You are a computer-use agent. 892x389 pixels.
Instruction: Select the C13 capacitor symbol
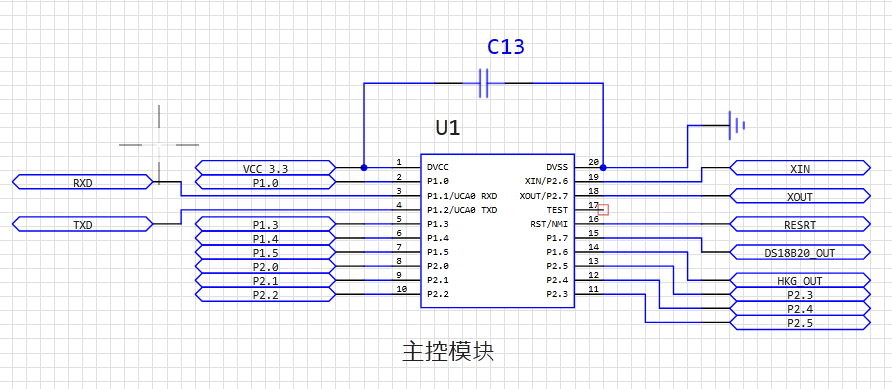tap(484, 84)
